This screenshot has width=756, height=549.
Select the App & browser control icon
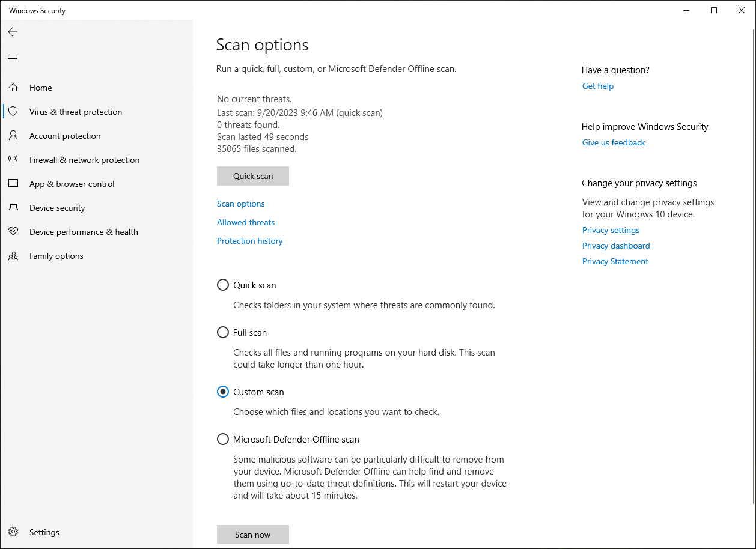click(x=13, y=183)
